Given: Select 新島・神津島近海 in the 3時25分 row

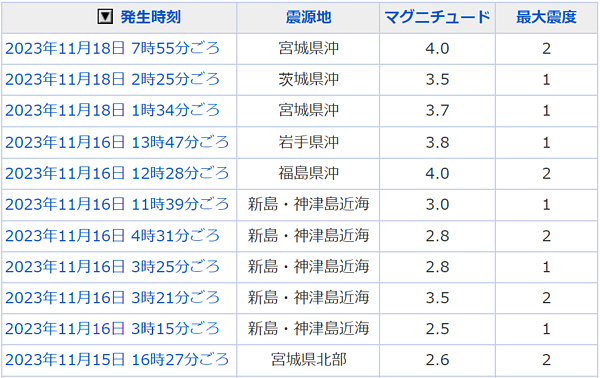Looking at the screenshot, I should coord(308,267).
